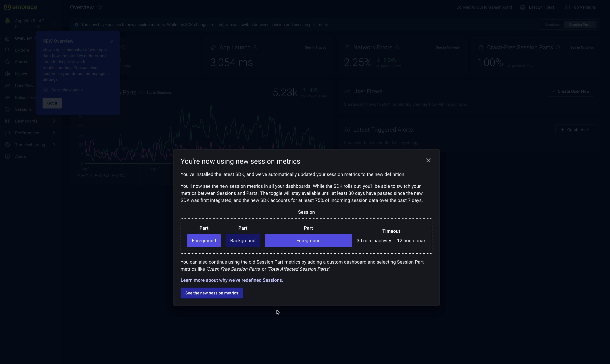Dismiss the NEW Overview tooltip with X
610x364 pixels.
(112, 41)
